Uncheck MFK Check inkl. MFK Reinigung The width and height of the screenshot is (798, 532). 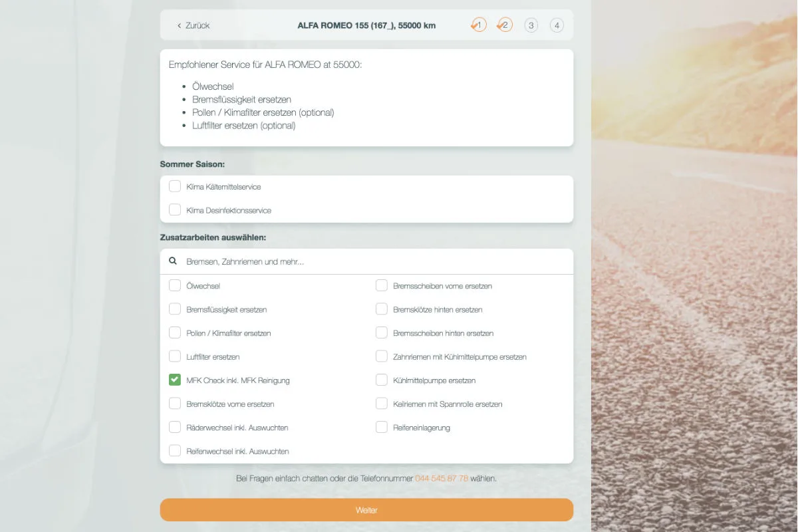(175, 380)
